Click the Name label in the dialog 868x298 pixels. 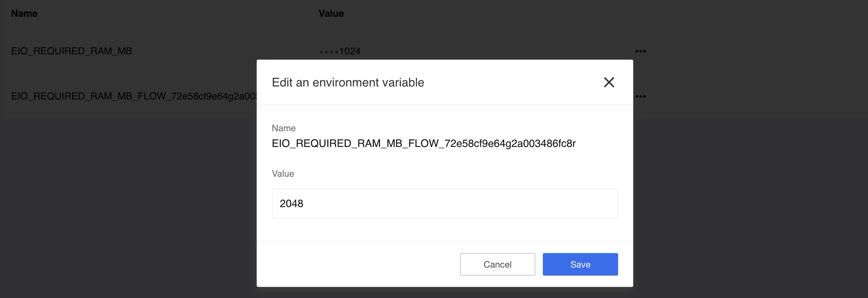pyautogui.click(x=283, y=128)
